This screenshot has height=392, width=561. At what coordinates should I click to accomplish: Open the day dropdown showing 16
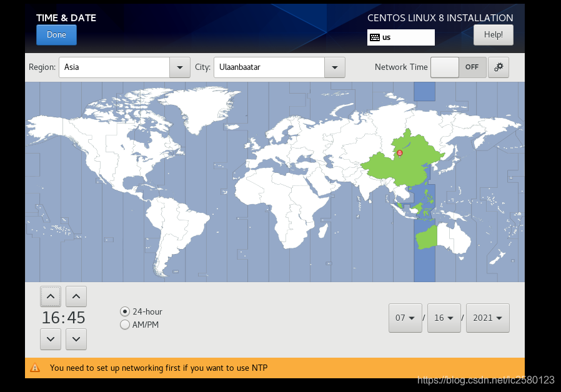coord(444,318)
